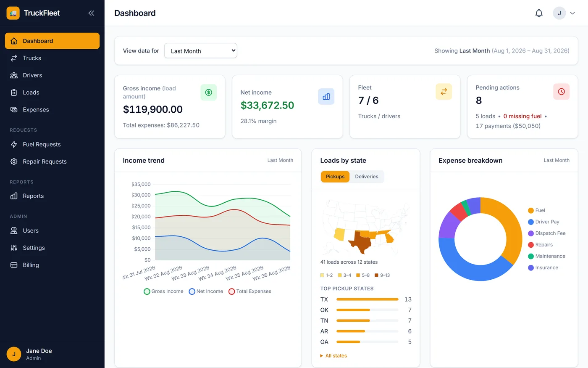The image size is (588, 368).
Task: Click the Billing card icon
Action: 14,265
